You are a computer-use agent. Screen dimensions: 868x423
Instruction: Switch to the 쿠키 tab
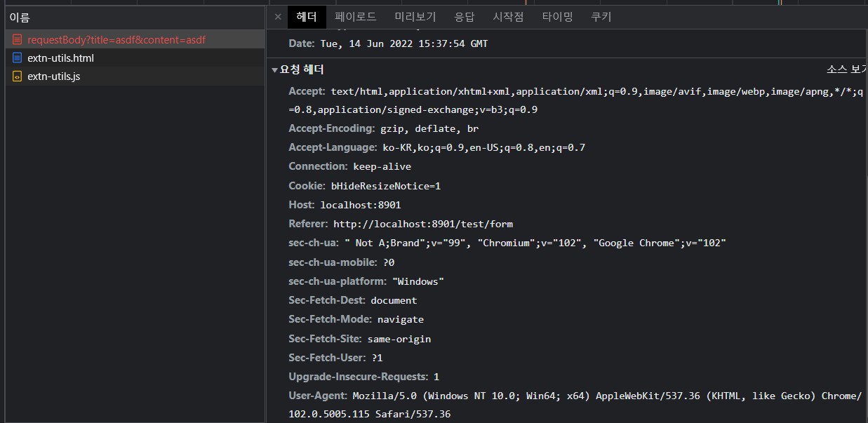pos(601,17)
